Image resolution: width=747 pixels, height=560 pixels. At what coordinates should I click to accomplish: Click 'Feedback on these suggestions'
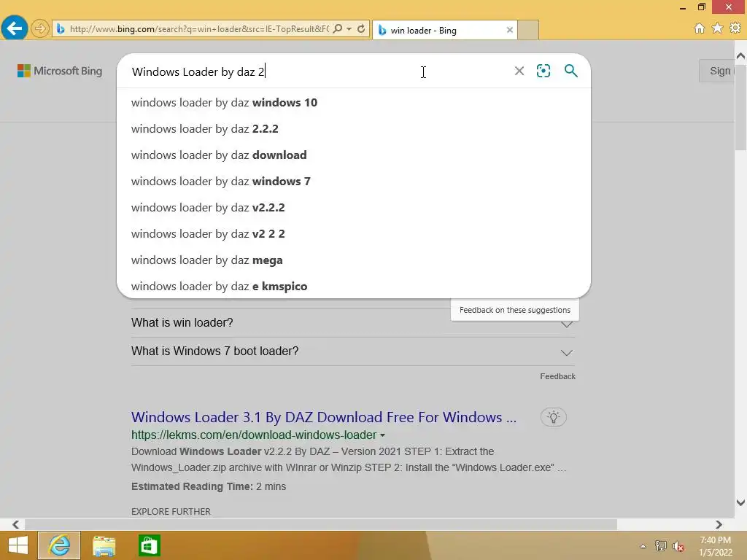tap(514, 310)
